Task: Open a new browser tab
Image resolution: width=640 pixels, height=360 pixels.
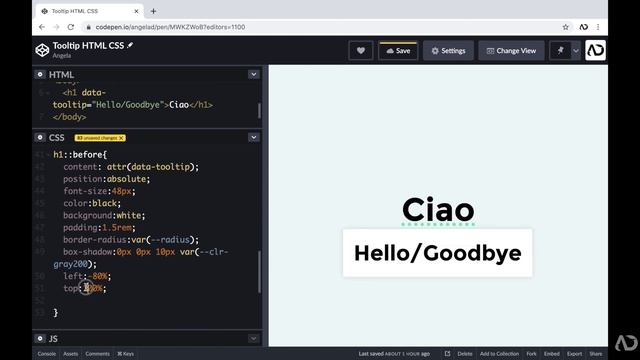Action: pos(153,11)
